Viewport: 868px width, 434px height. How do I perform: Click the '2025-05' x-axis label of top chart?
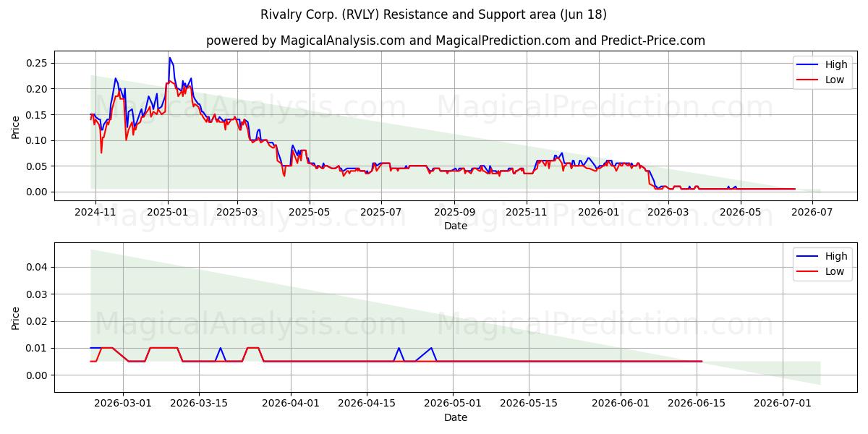[x=310, y=213]
